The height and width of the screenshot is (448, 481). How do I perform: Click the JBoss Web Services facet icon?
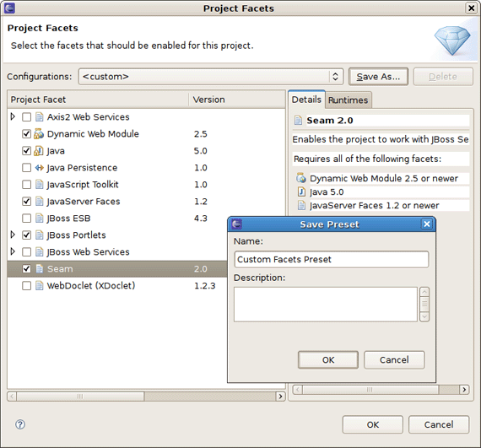[40, 251]
